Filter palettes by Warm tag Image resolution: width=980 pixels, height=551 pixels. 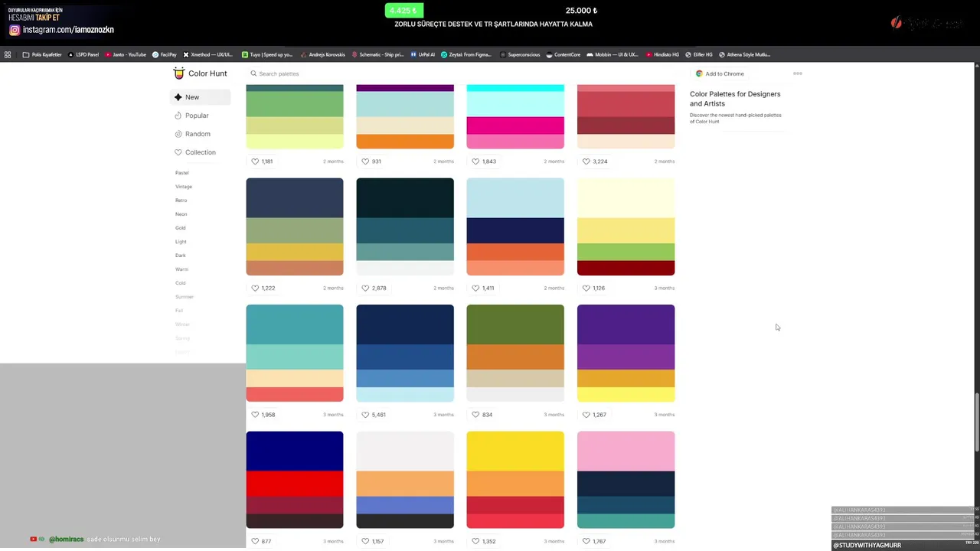[181, 269]
